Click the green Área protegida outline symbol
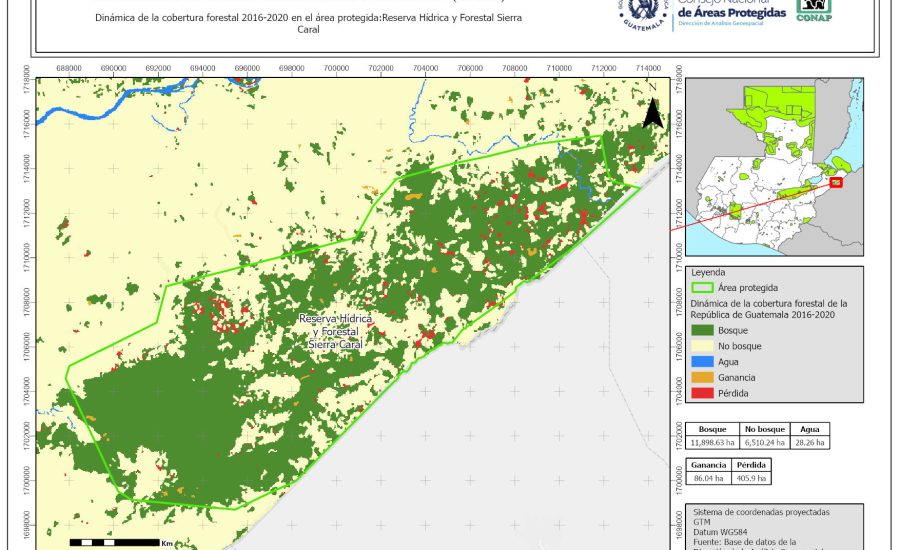The height and width of the screenshot is (550, 900). 703,288
